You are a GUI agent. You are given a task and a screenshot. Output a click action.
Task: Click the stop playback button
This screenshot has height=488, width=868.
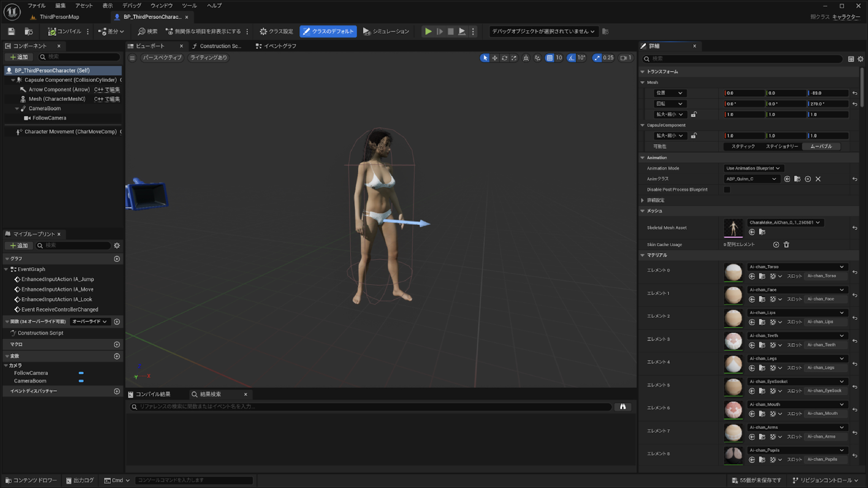[x=451, y=31]
